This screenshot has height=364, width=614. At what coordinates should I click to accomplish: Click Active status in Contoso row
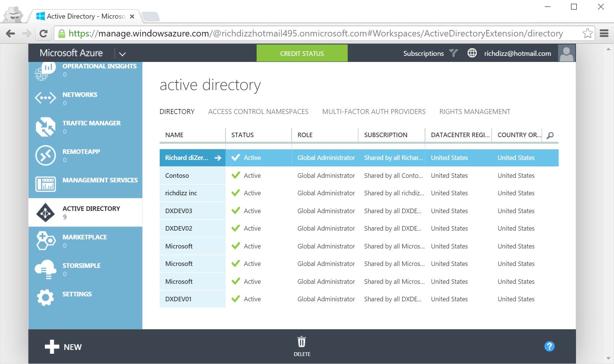coord(252,176)
